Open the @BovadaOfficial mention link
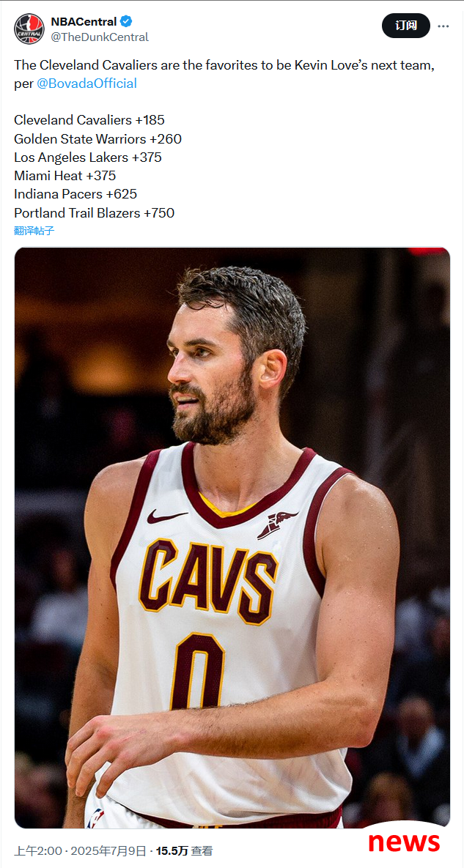464x868 pixels. point(86,84)
